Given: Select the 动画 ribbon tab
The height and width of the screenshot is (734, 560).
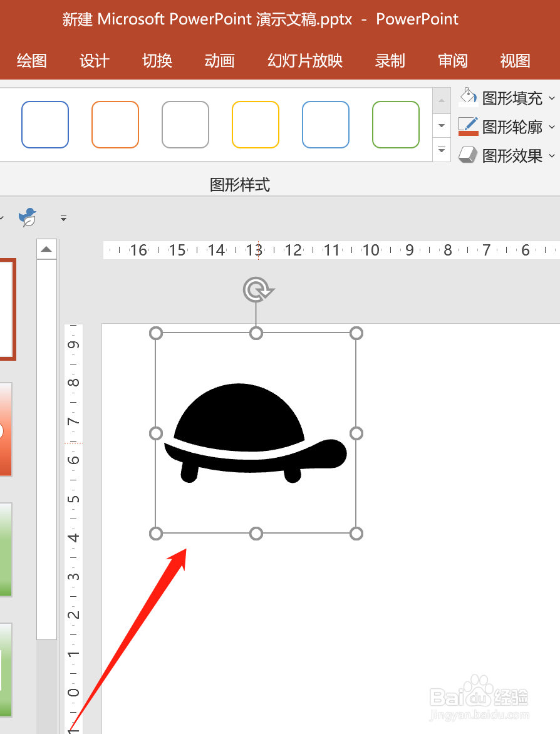Looking at the screenshot, I should (220, 60).
